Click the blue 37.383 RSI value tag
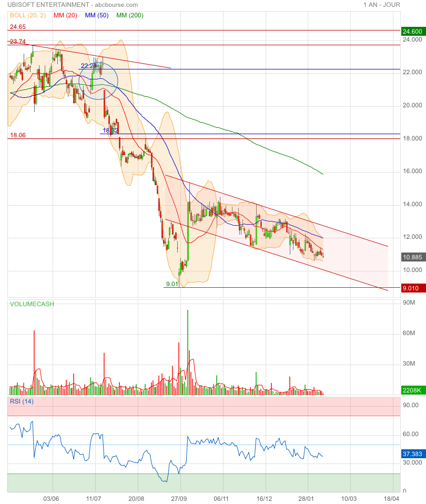This screenshot has height=504, width=426. pyautogui.click(x=413, y=454)
